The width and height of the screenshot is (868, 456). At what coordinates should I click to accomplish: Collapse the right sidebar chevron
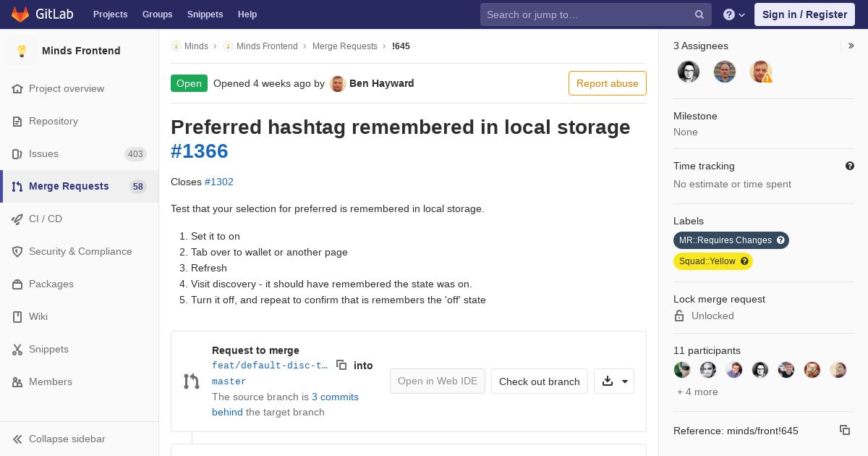tap(851, 46)
